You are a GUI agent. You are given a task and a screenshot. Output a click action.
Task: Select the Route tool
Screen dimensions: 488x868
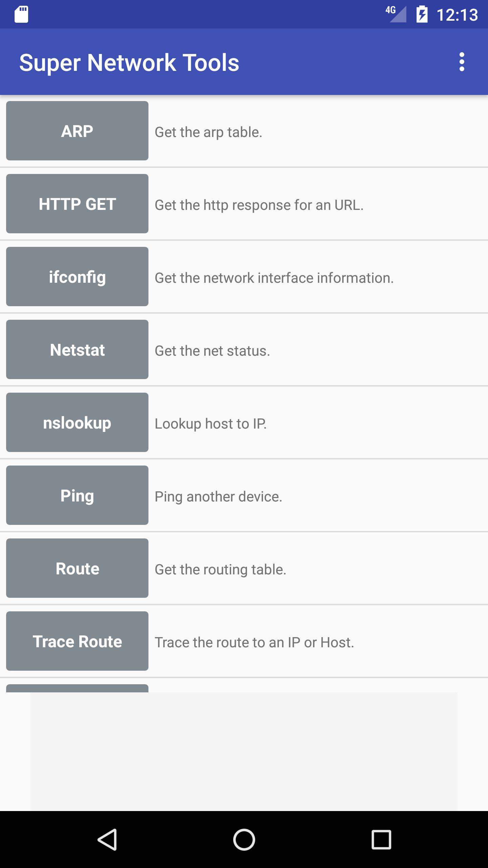[77, 568]
